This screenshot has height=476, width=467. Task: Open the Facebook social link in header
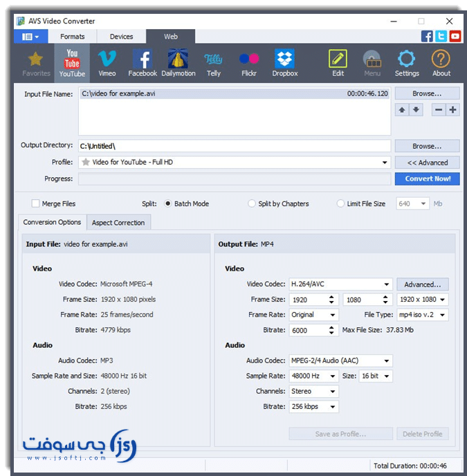[x=427, y=37]
